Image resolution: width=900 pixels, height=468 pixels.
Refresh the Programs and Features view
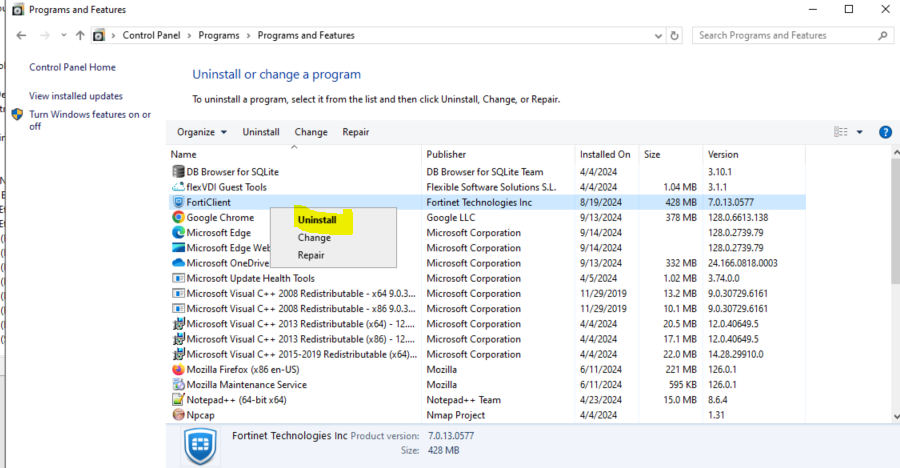click(674, 36)
